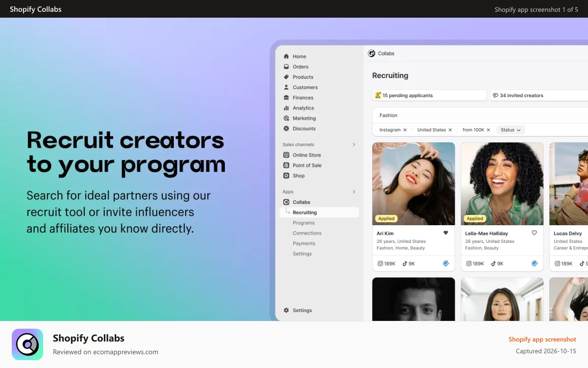Click the Online Store icon
This screenshot has height=368, width=588.
pyautogui.click(x=286, y=155)
